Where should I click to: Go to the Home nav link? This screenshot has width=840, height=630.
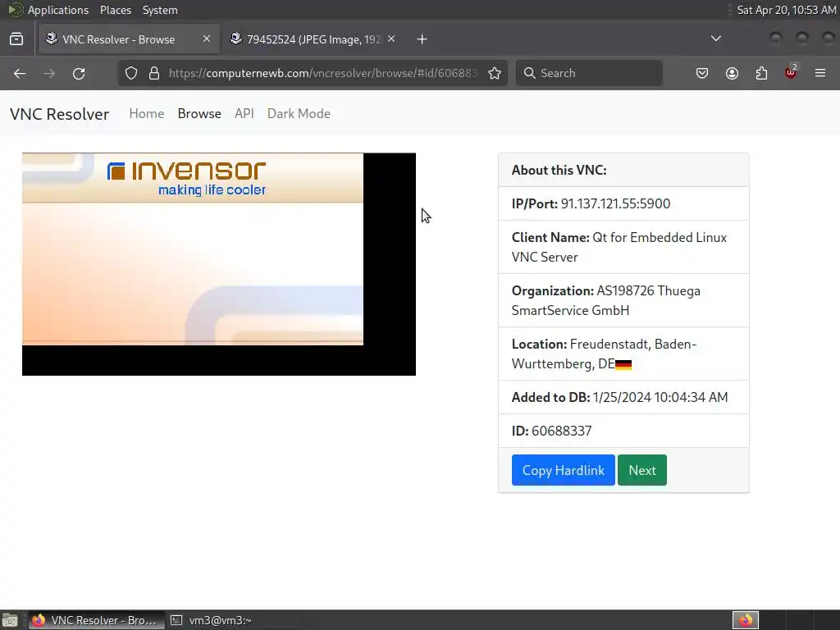(x=146, y=113)
